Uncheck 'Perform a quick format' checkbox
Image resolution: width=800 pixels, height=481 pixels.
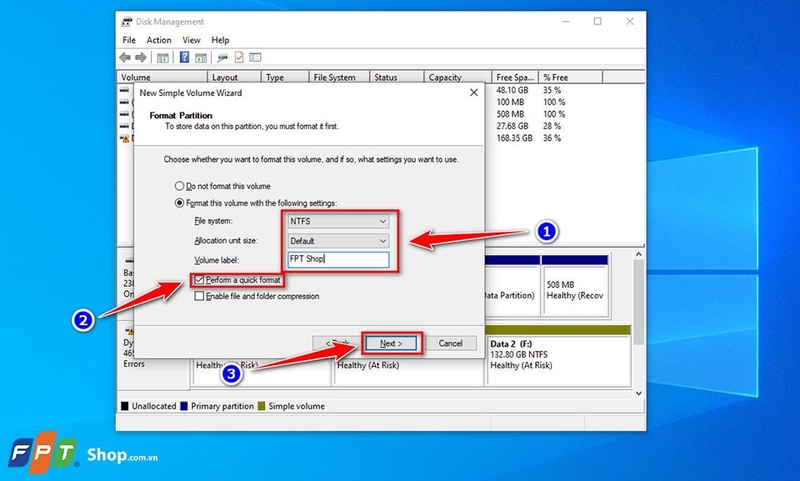(199, 280)
